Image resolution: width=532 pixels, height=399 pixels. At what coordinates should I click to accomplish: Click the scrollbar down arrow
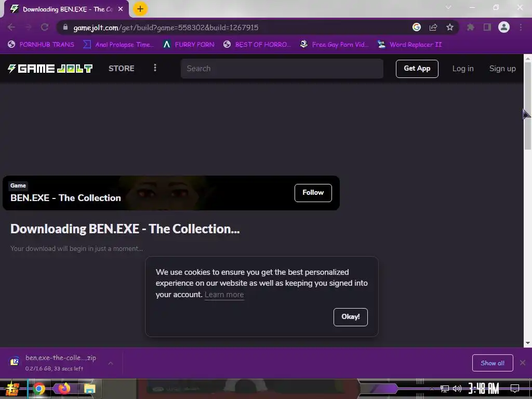click(x=528, y=343)
